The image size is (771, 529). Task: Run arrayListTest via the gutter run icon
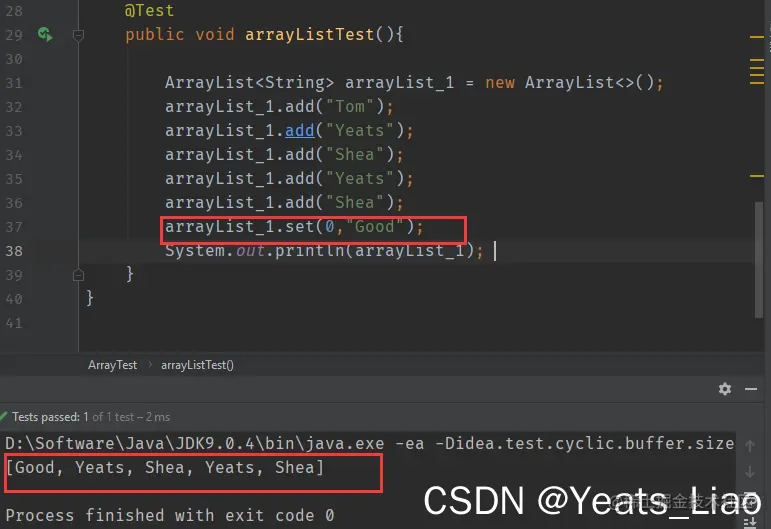tap(45, 34)
